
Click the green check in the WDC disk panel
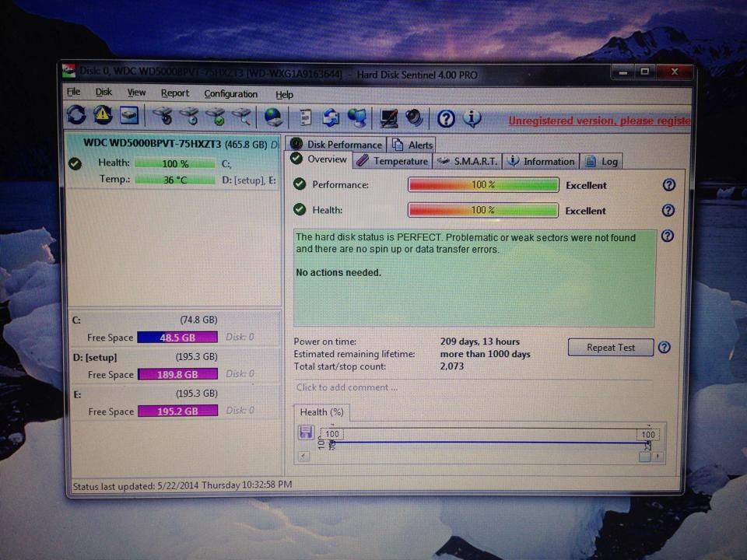point(75,163)
